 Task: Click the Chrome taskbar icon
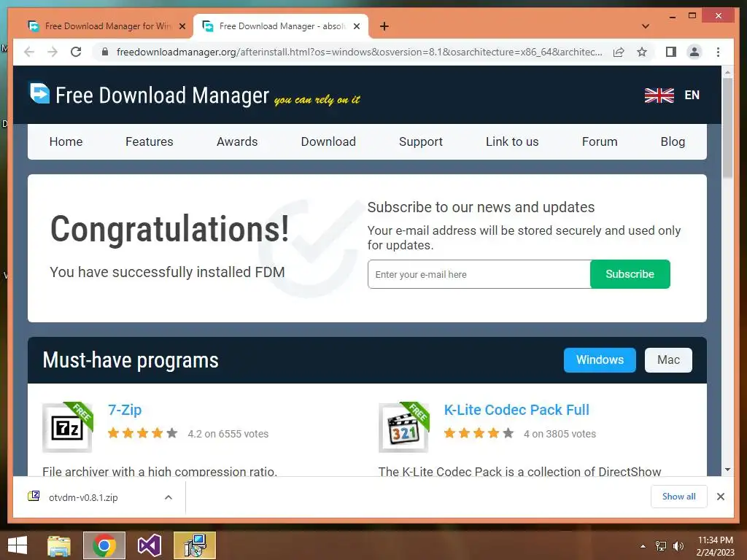click(104, 545)
